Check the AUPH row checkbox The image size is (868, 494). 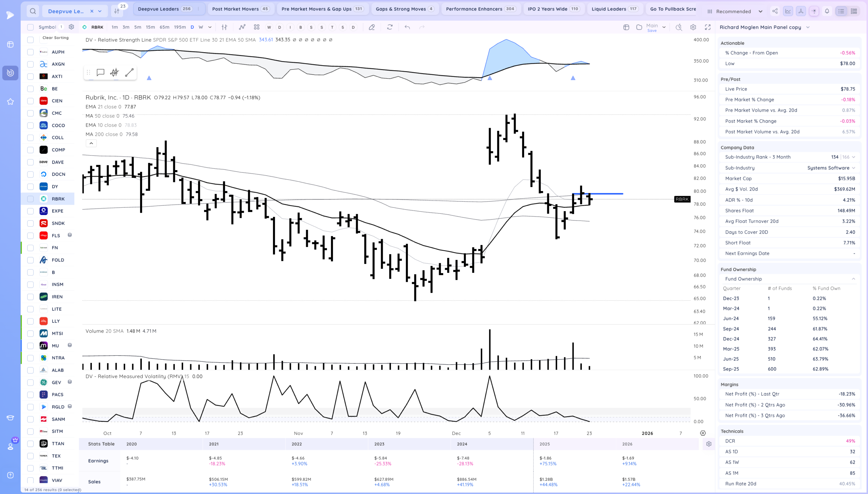tap(31, 52)
